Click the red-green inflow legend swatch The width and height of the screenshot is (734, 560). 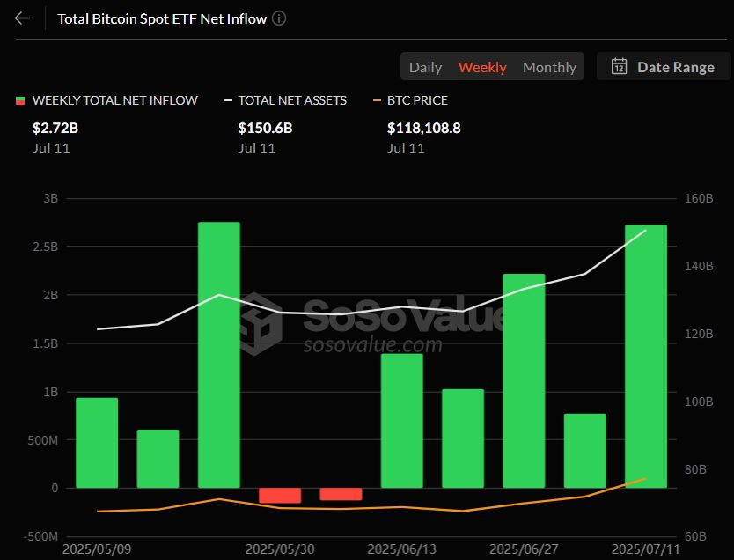pos(20,100)
